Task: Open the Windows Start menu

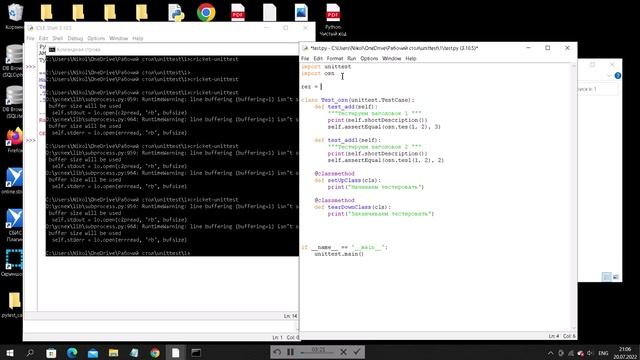Action: [9, 353]
